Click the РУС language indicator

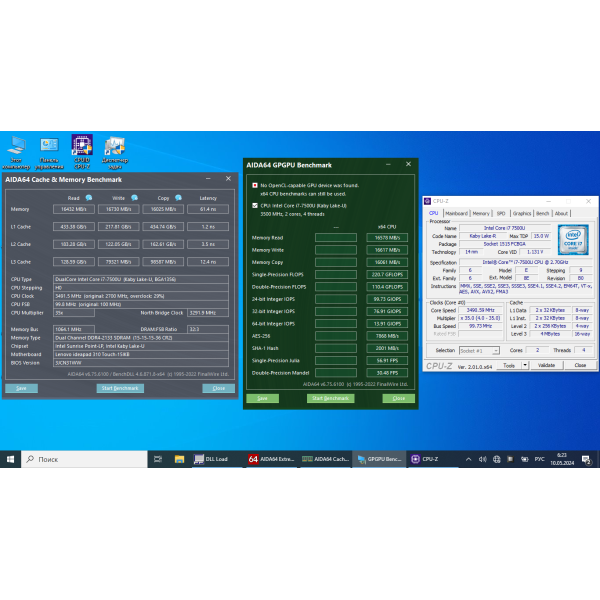(539, 459)
